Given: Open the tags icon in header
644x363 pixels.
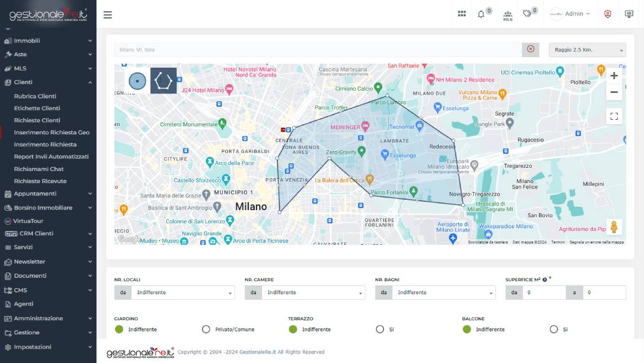Looking at the screenshot, I should (x=527, y=14).
